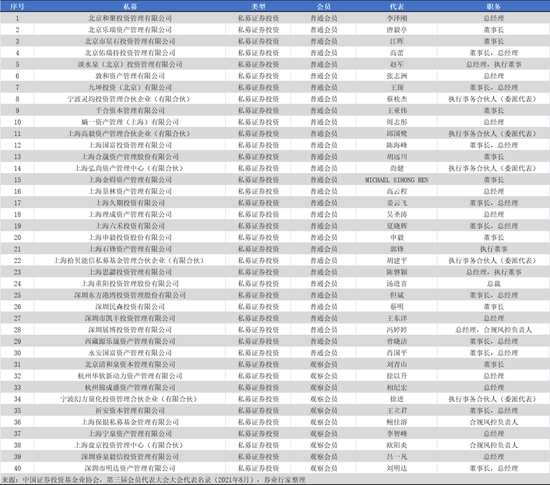Screen dimensions: 550x485
Task: Select row number 22 cell
Action: tap(17, 261)
